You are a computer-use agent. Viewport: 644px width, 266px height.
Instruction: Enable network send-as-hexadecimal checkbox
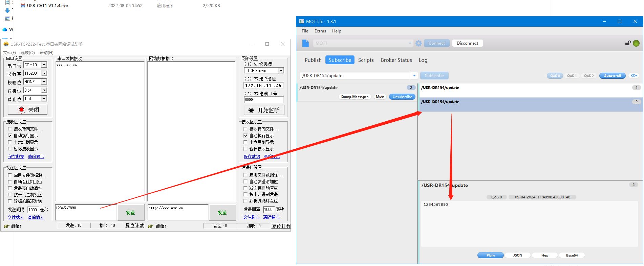click(246, 194)
